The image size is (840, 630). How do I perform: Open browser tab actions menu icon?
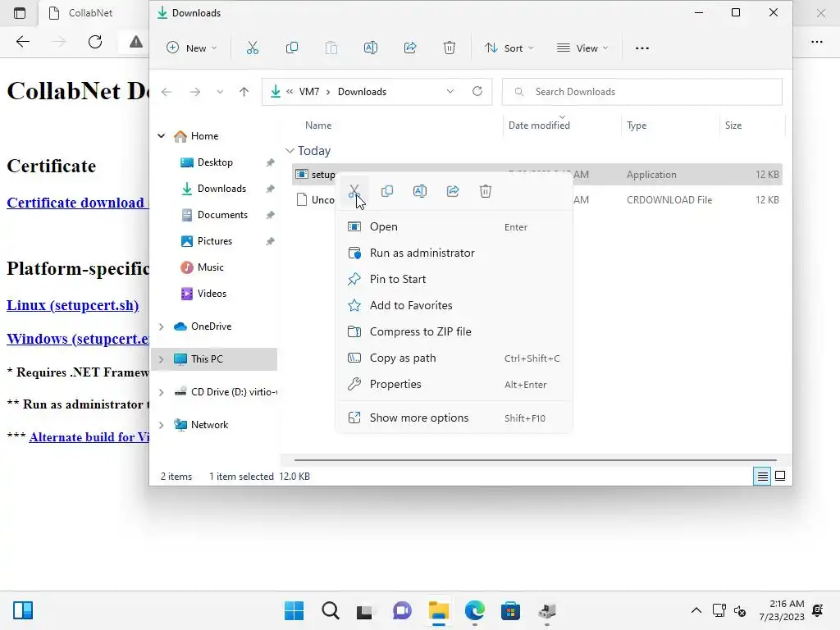pos(20,13)
